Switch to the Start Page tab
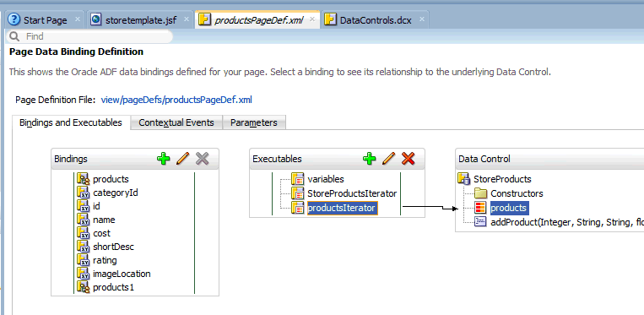The width and height of the screenshot is (644, 315). (45, 19)
